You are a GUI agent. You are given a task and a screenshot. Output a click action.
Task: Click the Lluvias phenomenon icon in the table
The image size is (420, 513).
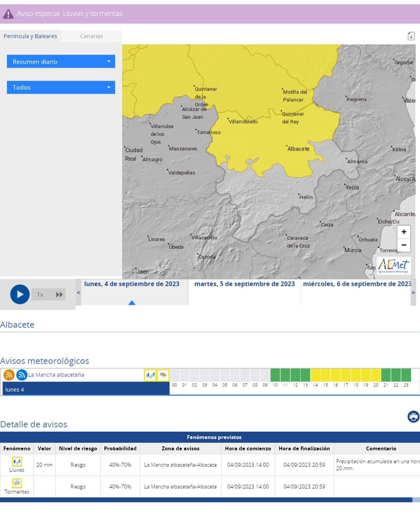[x=17, y=462]
